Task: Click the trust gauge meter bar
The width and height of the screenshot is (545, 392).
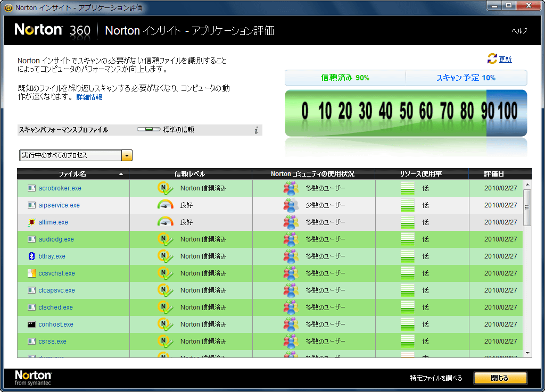Action: [406, 113]
